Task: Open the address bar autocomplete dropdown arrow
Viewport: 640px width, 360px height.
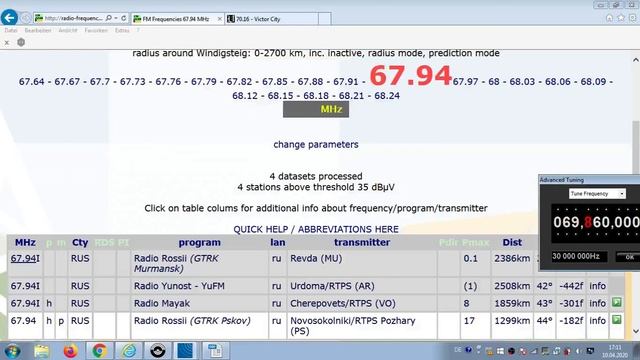Action: (116, 18)
